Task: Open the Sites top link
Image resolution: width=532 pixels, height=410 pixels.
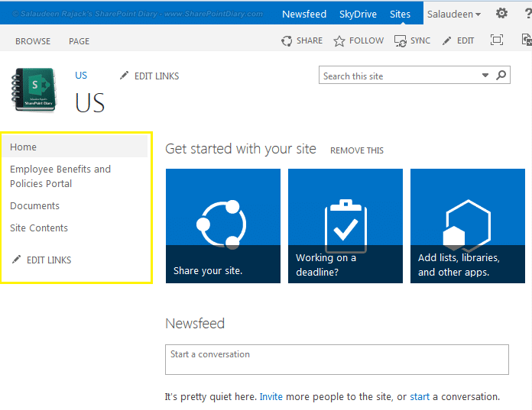Action: pyautogui.click(x=400, y=15)
